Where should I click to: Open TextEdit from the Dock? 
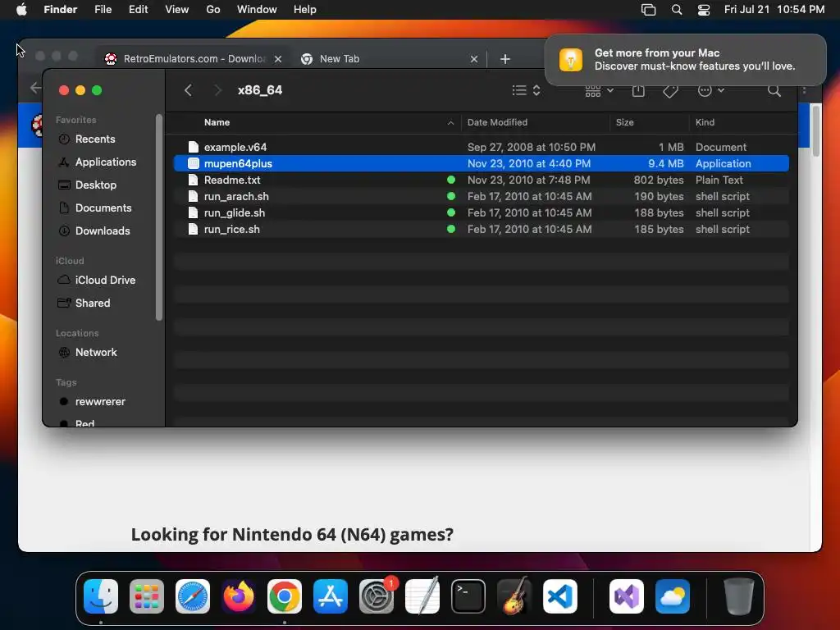[422, 596]
